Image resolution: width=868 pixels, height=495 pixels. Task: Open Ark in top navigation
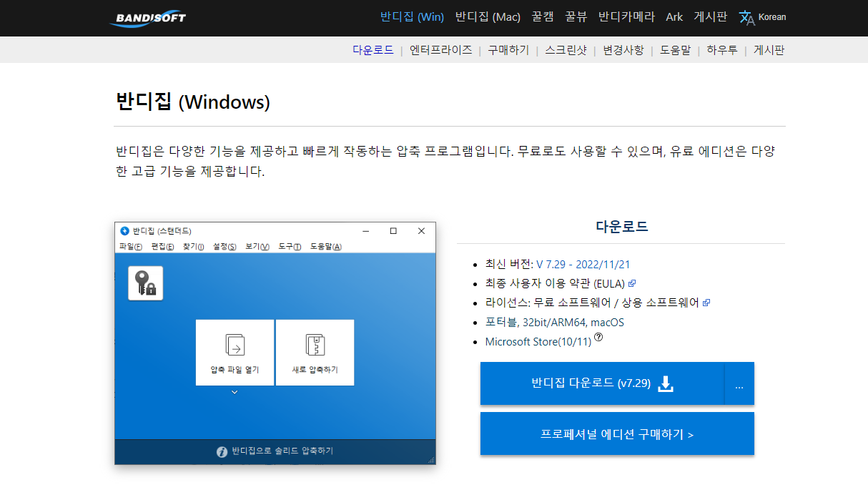[x=674, y=17]
